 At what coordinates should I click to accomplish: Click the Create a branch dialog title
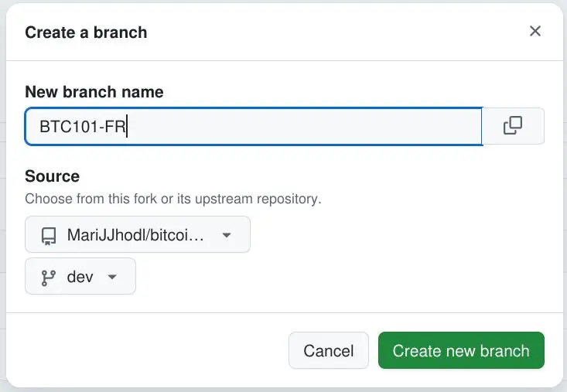[86, 32]
